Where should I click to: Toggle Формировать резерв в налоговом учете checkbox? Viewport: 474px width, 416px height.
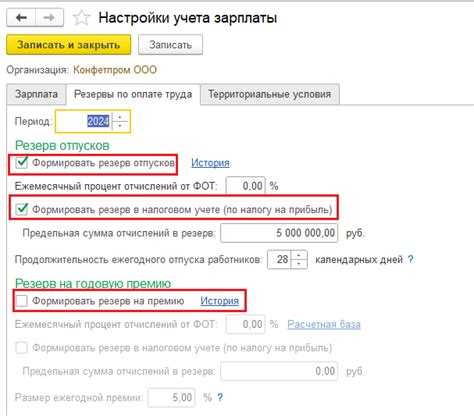[x=22, y=209]
